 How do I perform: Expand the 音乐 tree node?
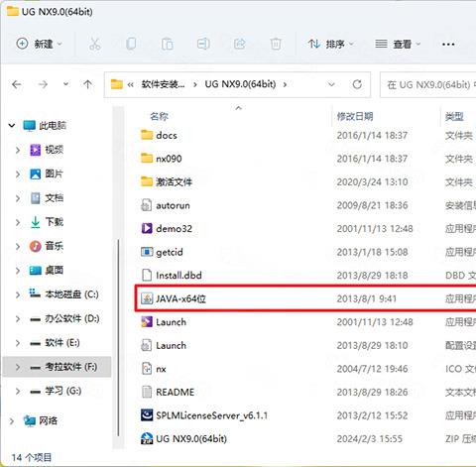tap(18, 246)
